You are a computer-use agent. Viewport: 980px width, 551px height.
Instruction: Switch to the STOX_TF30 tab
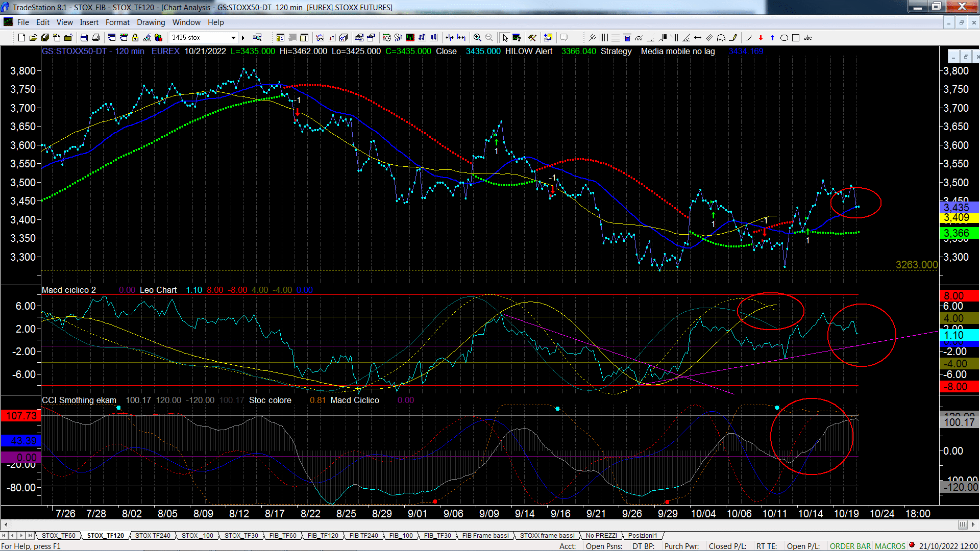(241, 536)
